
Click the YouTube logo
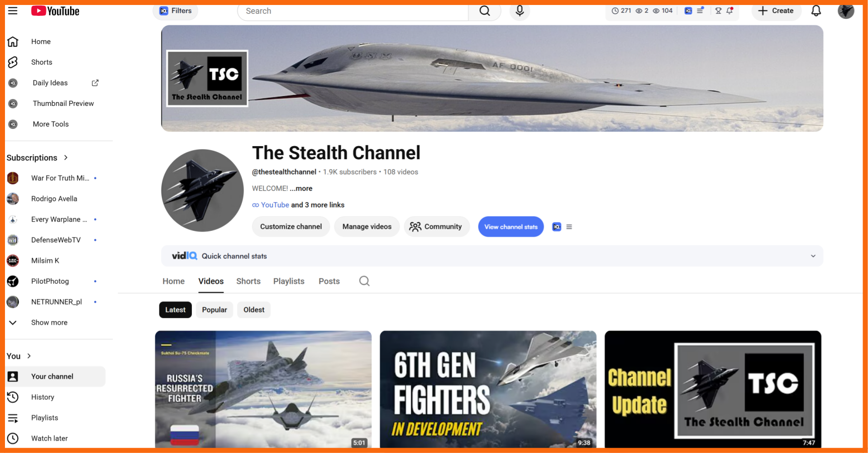tap(55, 11)
